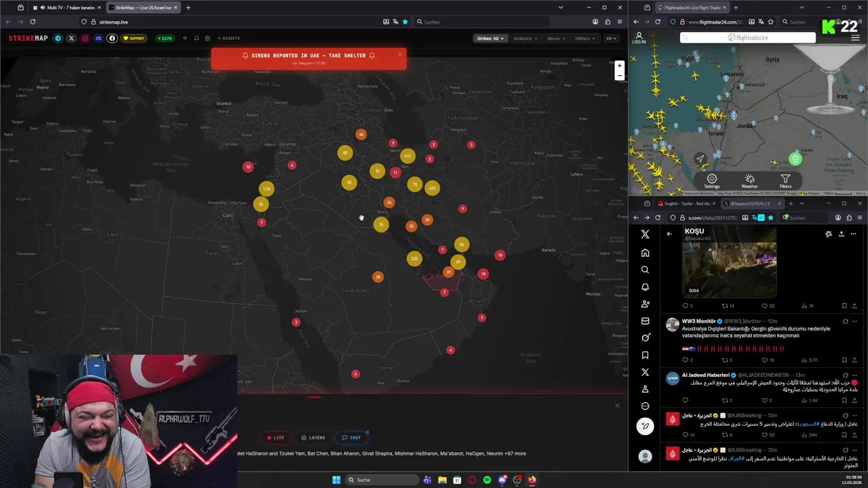Viewport: 868px width, 488px height.
Task: Open X Explore search icon in sidebar
Action: pyautogui.click(x=645, y=270)
